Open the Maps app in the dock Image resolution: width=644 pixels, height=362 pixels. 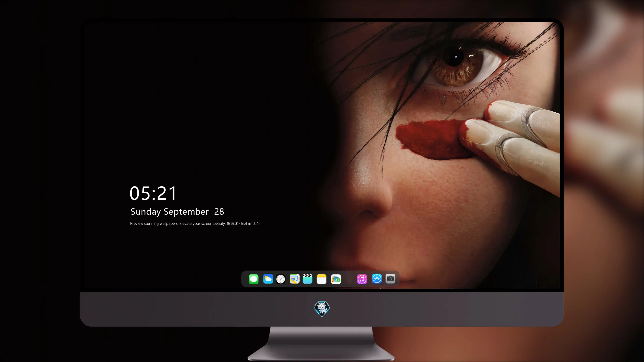pos(294,279)
